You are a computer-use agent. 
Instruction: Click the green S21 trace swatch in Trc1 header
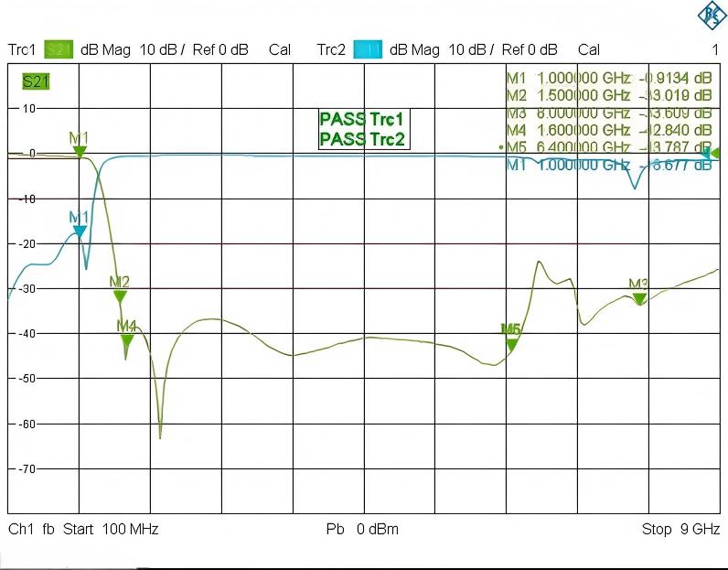[59, 49]
